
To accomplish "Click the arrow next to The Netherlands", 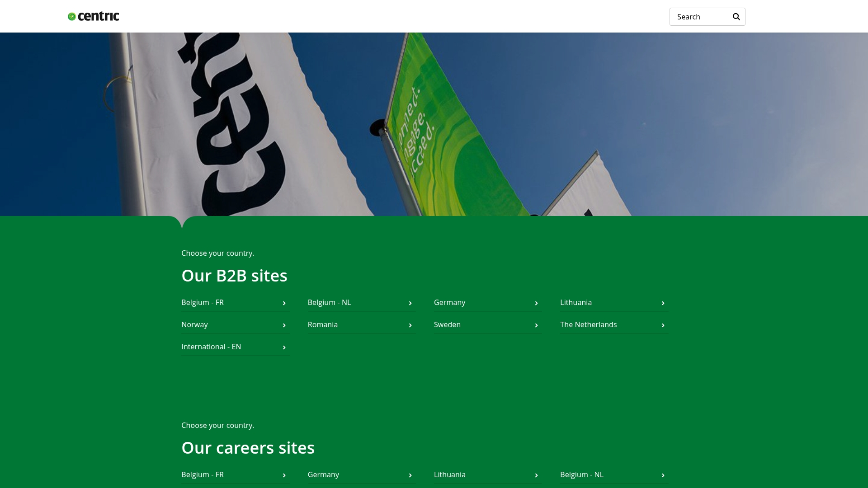I will [663, 325].
